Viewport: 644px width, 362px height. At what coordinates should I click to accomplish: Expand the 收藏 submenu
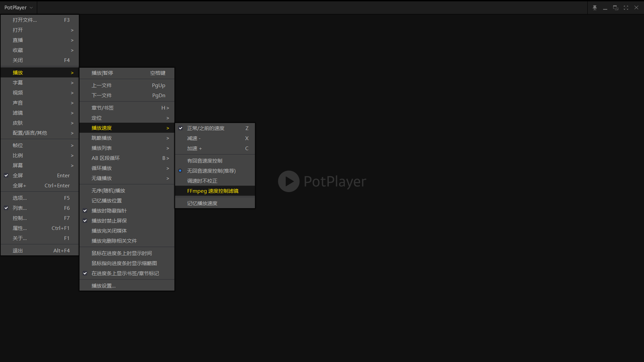tap(40, 50)
